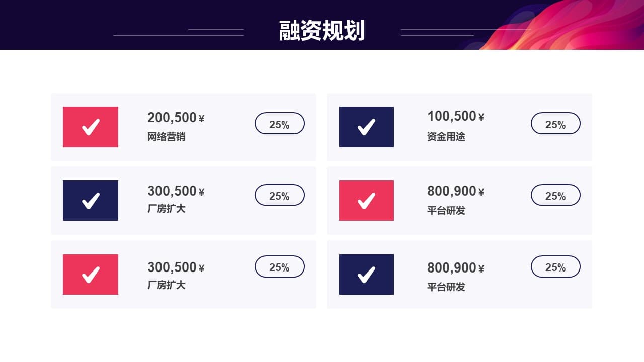Select the navy checkmark icon beside middle-row 300,500
The height and width of the screenshot is (362, 644).
pos(91,201)
